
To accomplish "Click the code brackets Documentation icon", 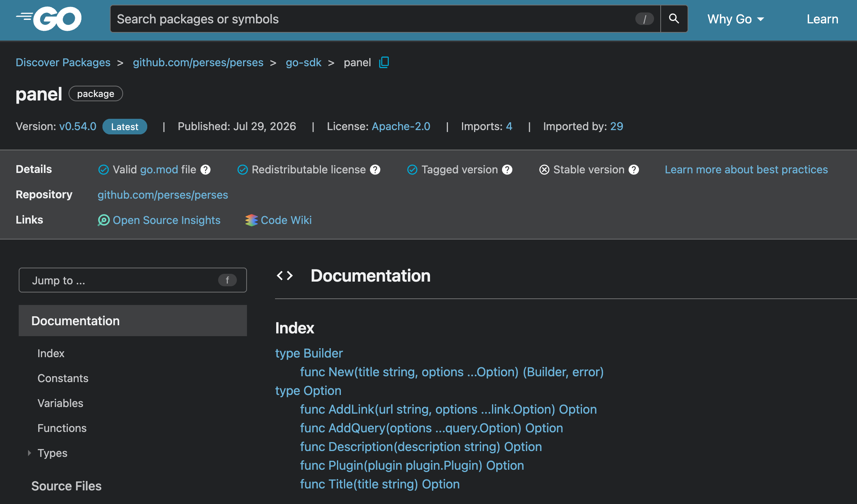I will [285, 276].
